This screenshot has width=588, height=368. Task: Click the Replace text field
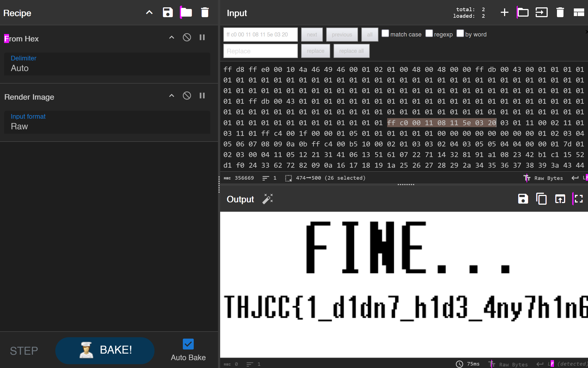pos(260,51)
